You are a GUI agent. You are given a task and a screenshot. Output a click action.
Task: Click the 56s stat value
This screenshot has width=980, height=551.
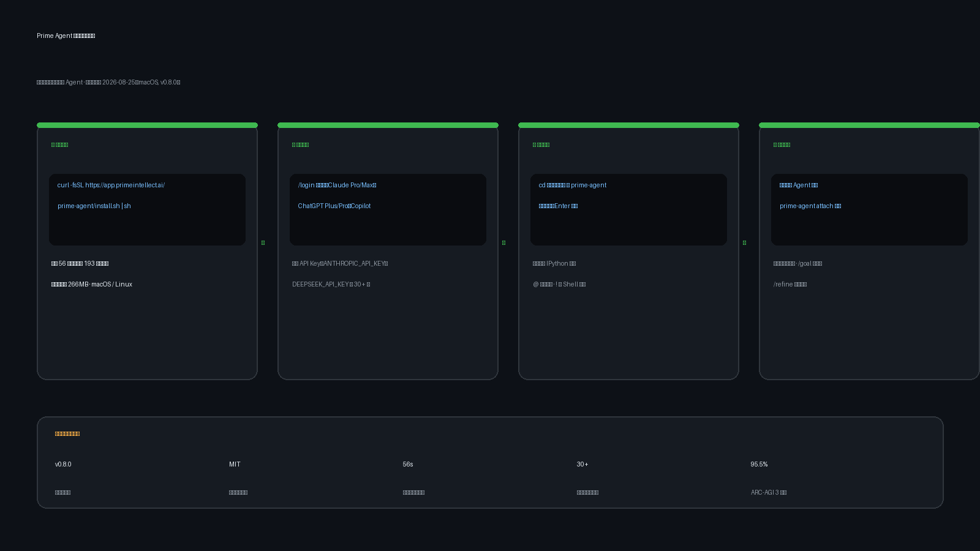pyautogui.click(x=408, y=464)
